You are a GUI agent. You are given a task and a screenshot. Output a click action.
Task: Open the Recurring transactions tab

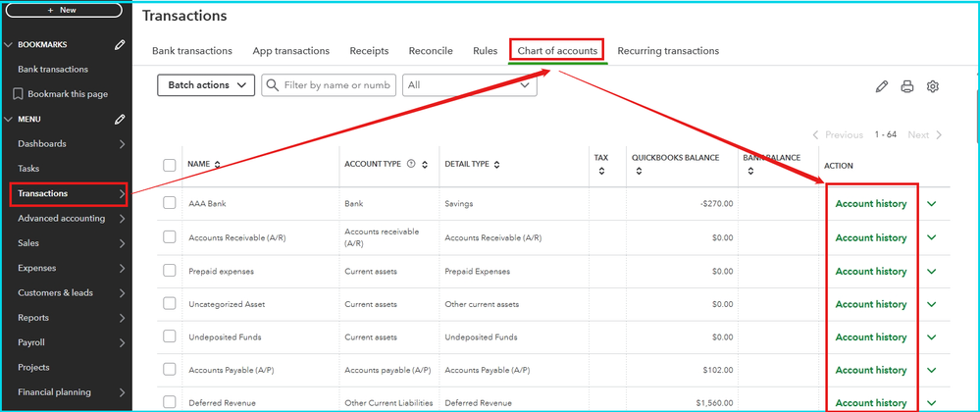point(668,51)
